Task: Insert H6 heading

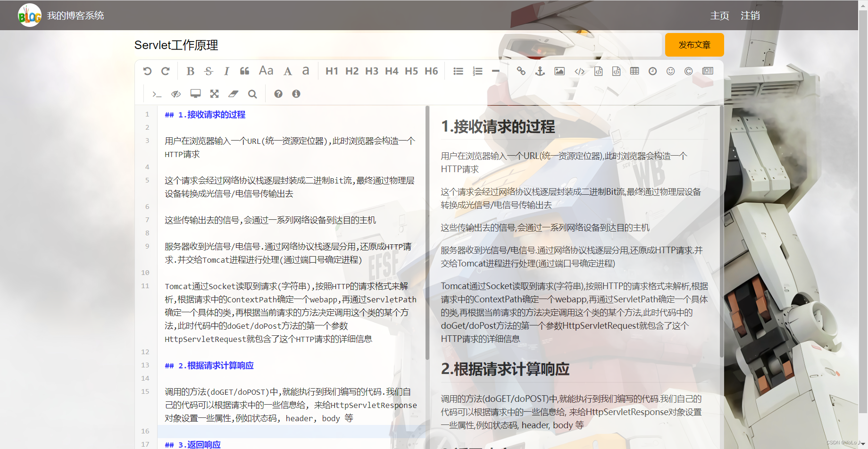Action: pos(431,71)
